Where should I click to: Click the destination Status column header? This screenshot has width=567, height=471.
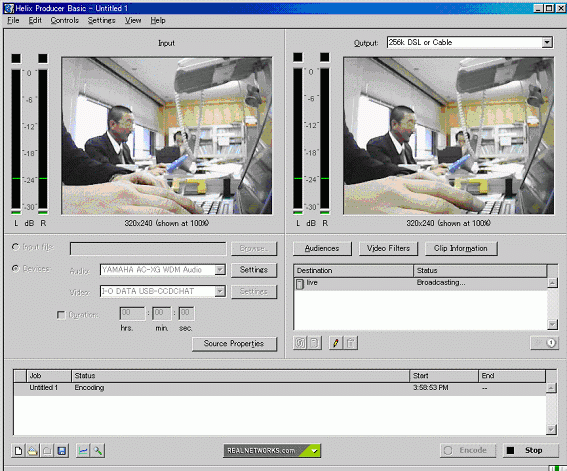click(x=480, y=270)
